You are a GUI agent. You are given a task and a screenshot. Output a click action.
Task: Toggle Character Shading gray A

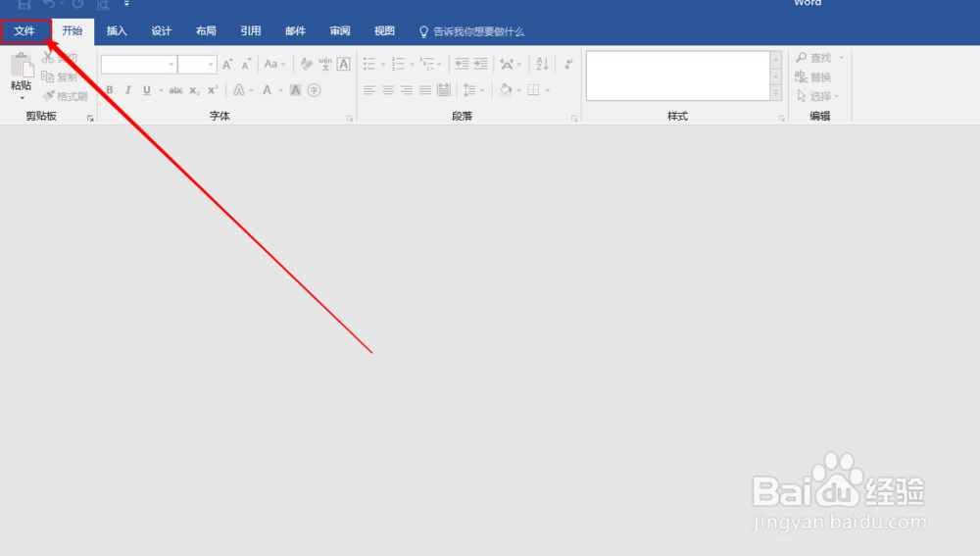pyautogui.click(x=296, y=90)
